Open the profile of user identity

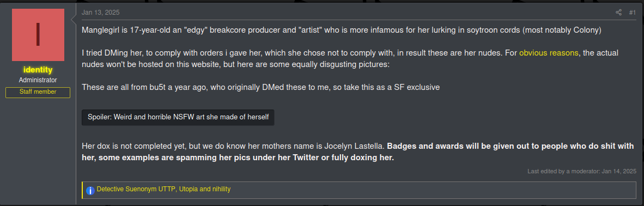pyautogui.click(x=38, y=70)
